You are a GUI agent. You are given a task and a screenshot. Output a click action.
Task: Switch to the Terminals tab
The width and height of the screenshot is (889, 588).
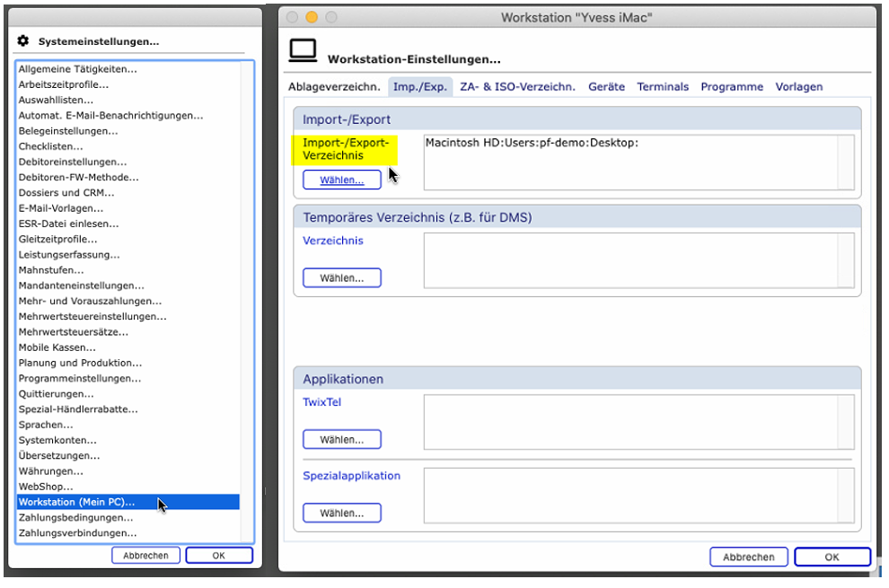pyautogui.click(x=663, y=87)
